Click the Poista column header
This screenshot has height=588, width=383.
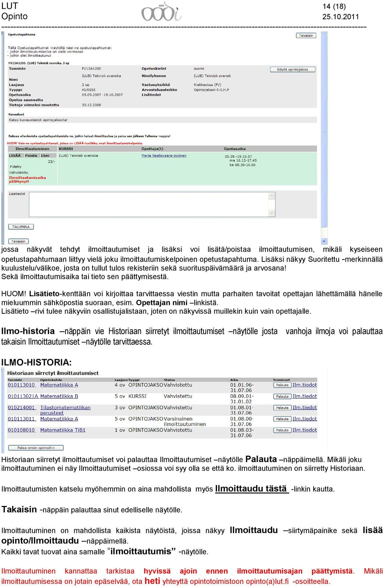click(31, 155)
